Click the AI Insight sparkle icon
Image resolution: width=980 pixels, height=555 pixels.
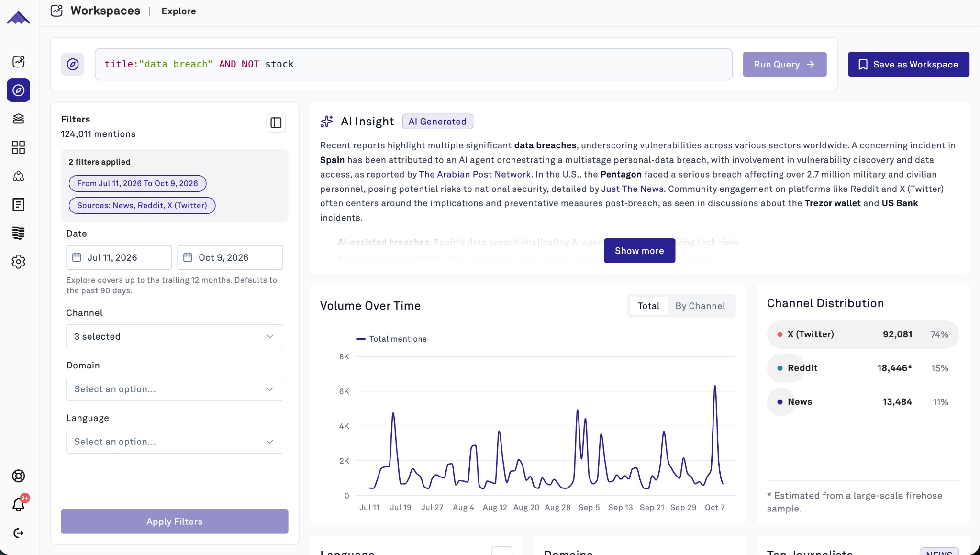[x=327, y=122]
